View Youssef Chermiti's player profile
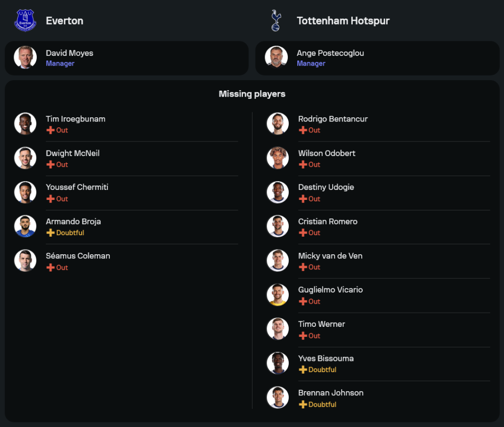This screenshot has height=427, width=504. pos(77,187)
